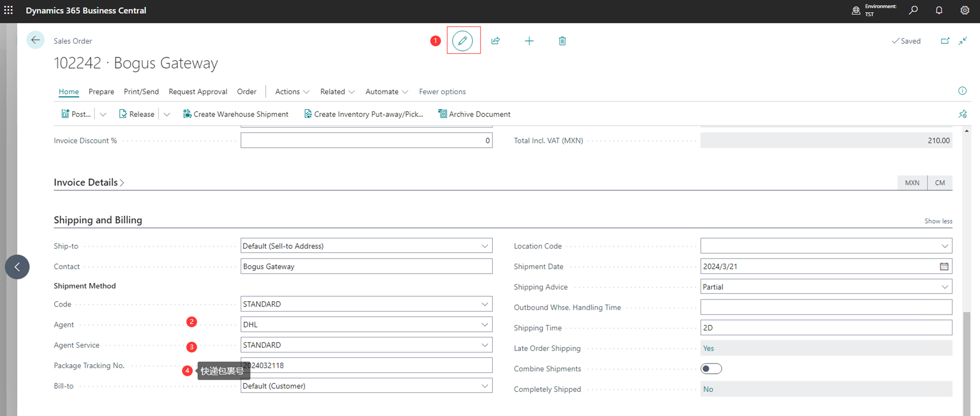Click Show less in Shipping and Billing
The image size is (980, 416).
point(938,221)
